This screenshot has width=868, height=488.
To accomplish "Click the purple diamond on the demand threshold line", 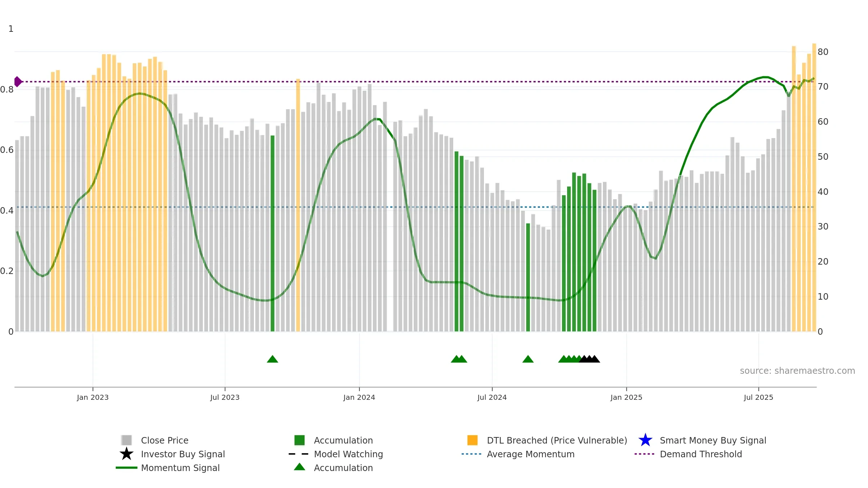I will click(18, 82).
